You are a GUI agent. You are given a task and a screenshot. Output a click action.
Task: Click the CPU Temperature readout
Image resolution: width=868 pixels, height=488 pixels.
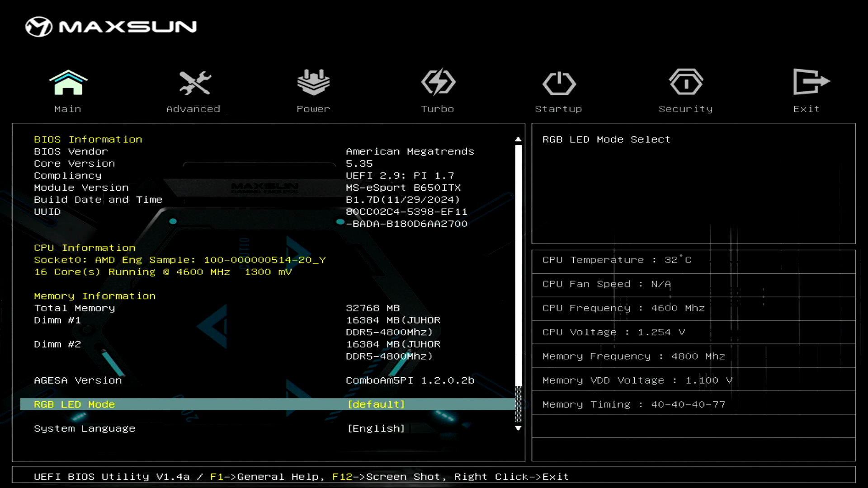617,260
